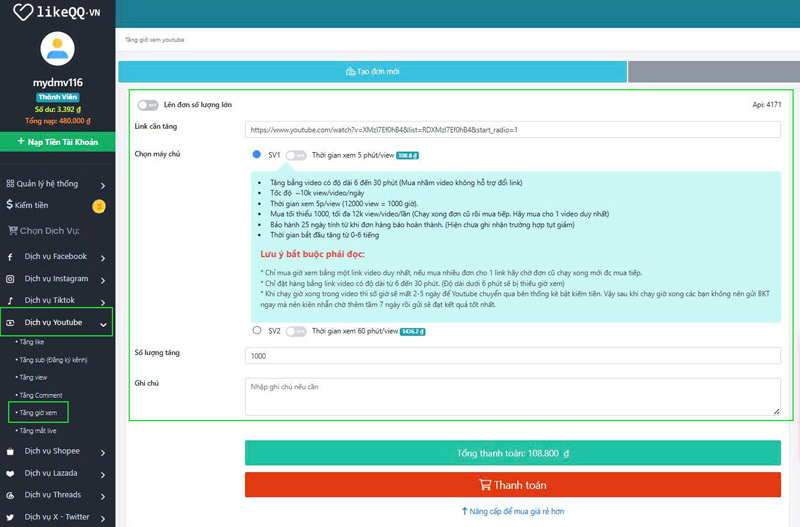This screenshot has height=527, width=800.
Task: Open Tăng view submenu item
Action: tap(33, 378)
